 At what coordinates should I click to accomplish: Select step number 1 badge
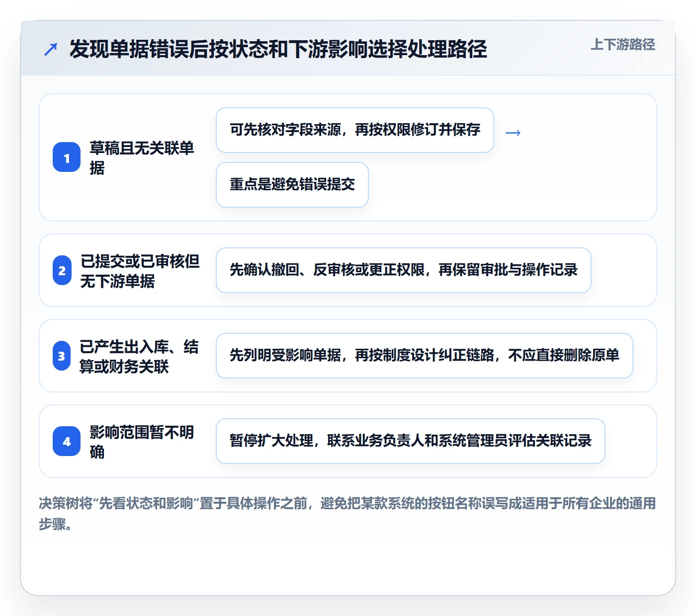(67, 157)
